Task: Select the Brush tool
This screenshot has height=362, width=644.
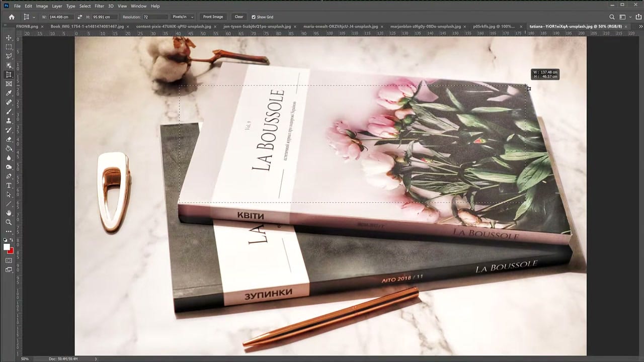Action: point(9,112)
